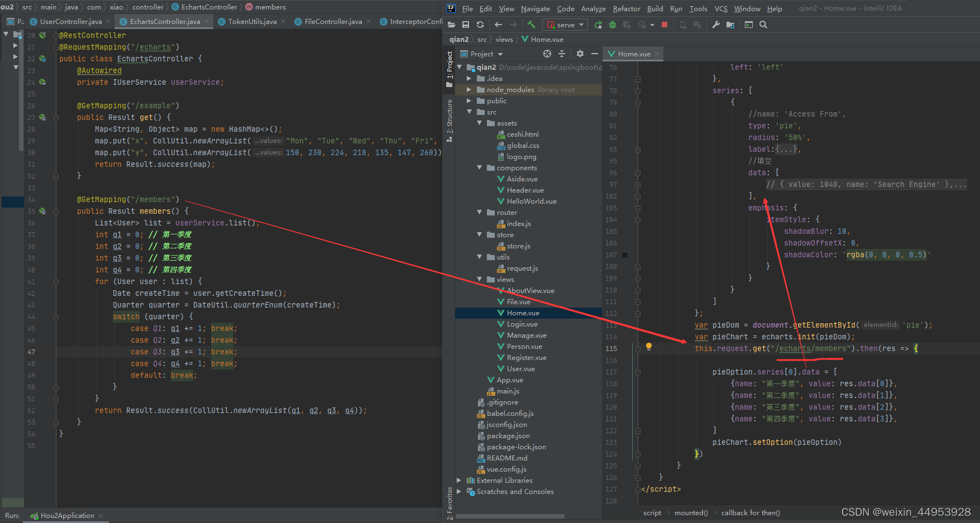Click the Save All toolbar icon
980x523 pixels.
(x=466, y=25)
